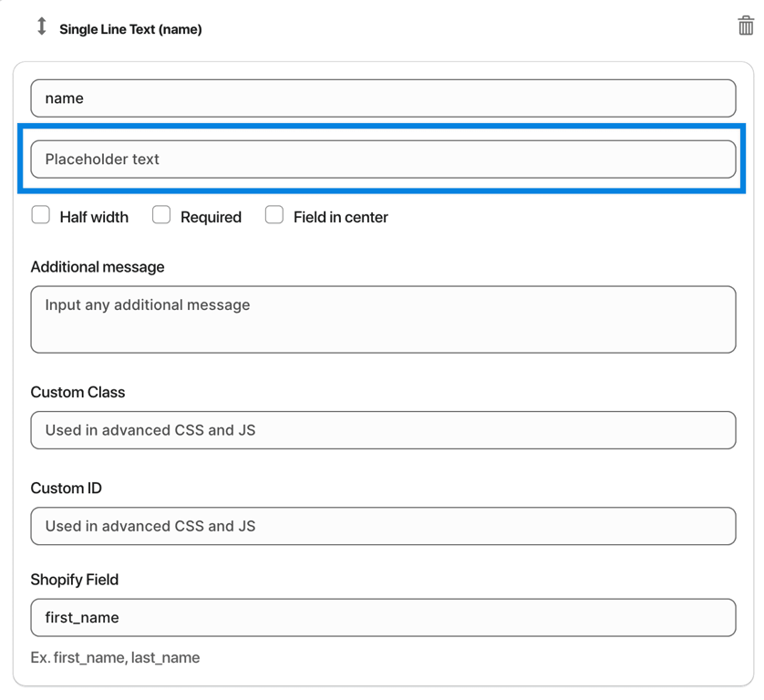This screenshot has width=764, height=700.
Task: Click the 'Custom ID' heading label
Action: click(x=67, y=489)
